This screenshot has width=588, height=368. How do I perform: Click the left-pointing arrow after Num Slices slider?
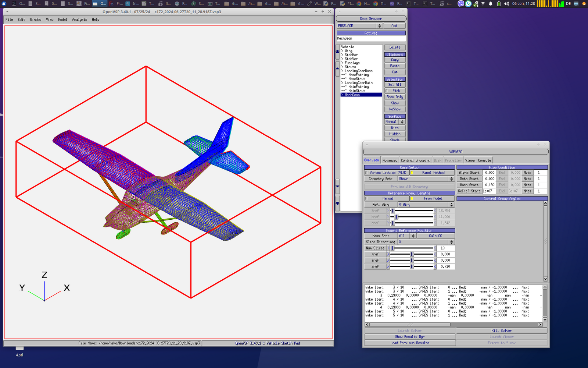pyautogui.click(x=435, y=248)
